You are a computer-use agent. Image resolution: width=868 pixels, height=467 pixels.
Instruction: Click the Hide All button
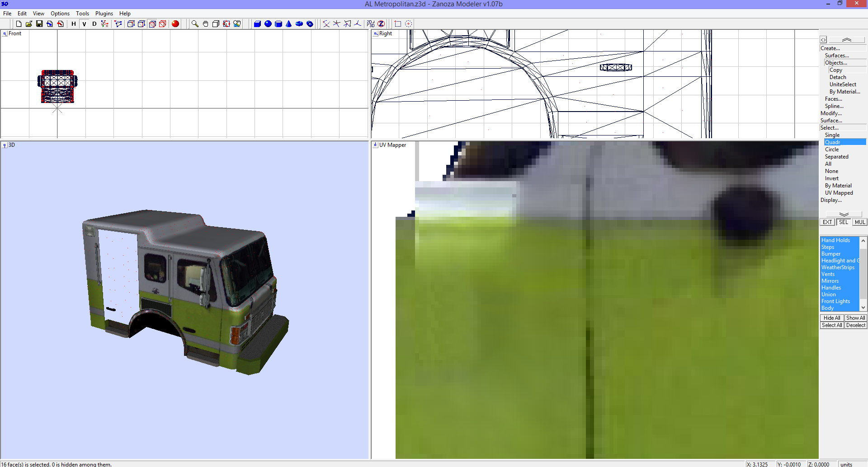click(831, 318)
